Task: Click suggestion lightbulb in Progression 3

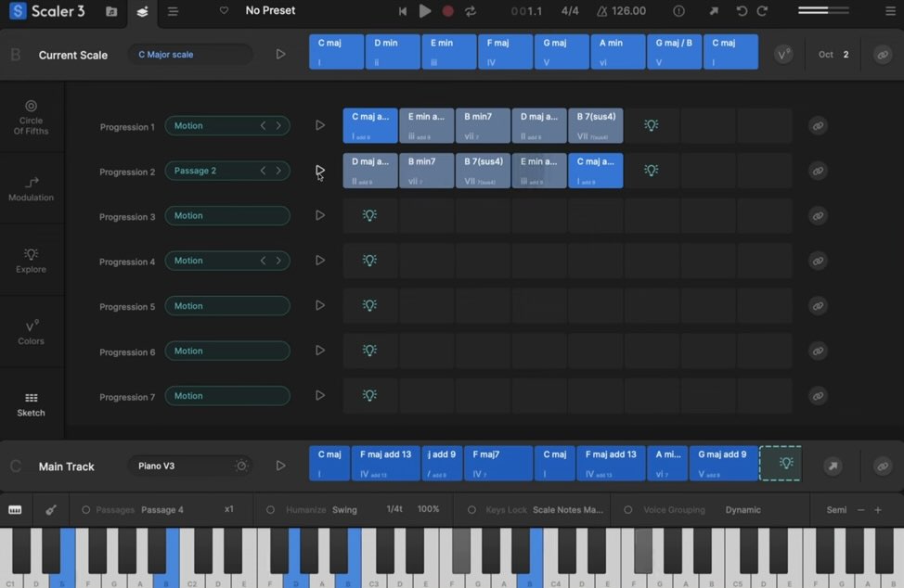Action: [369, 216]
